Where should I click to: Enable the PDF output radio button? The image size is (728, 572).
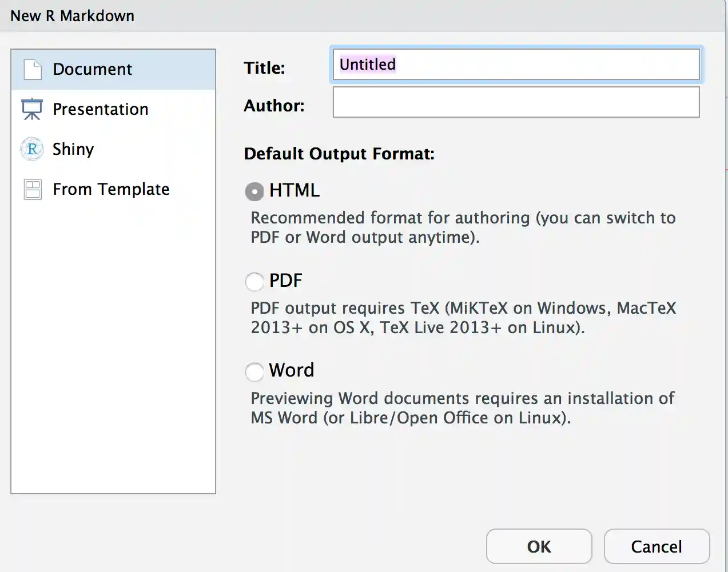254,281
